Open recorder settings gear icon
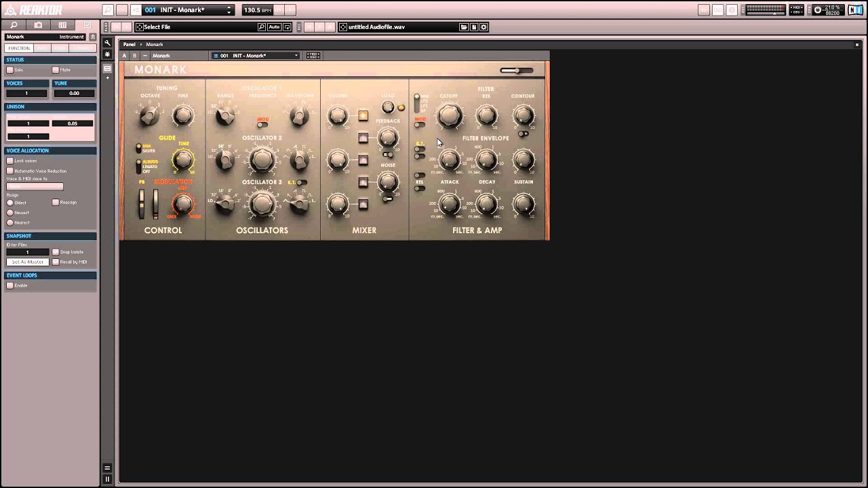 pyautogui.click(x=484, y=27)
